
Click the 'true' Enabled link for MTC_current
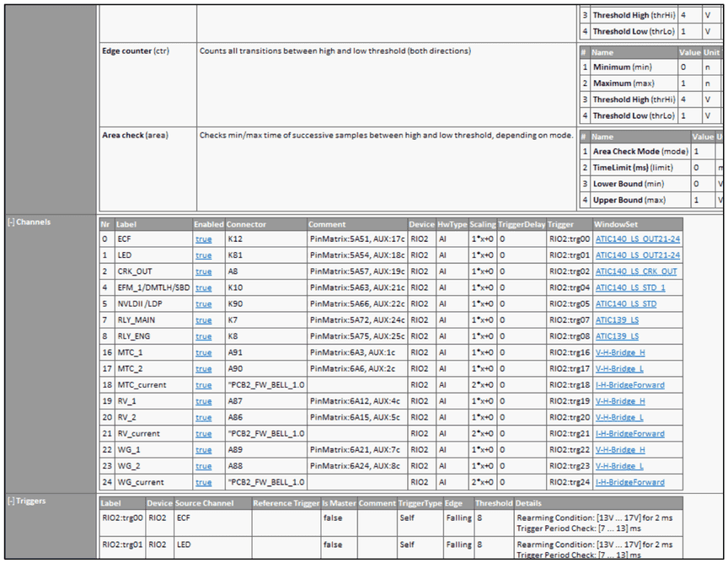(203, 385)
